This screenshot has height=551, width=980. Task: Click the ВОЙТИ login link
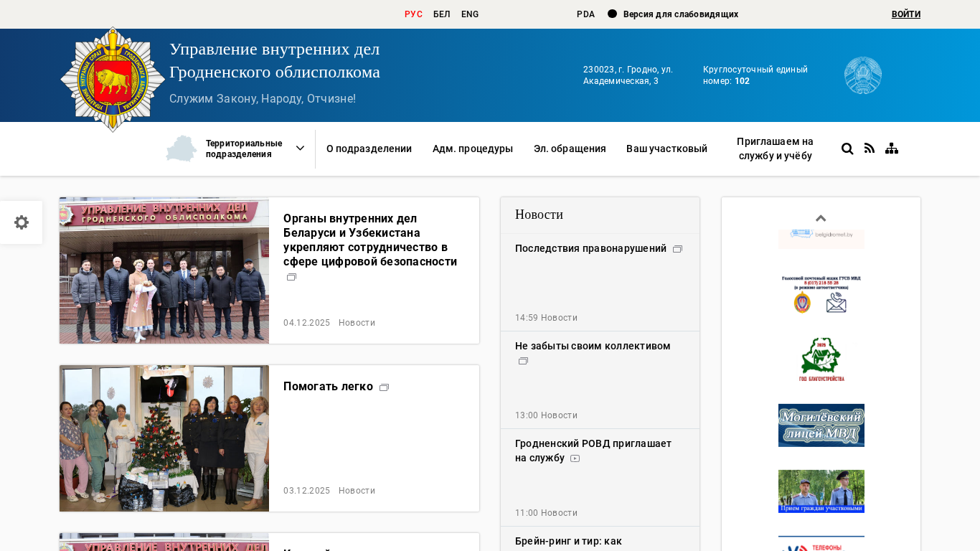906,14
